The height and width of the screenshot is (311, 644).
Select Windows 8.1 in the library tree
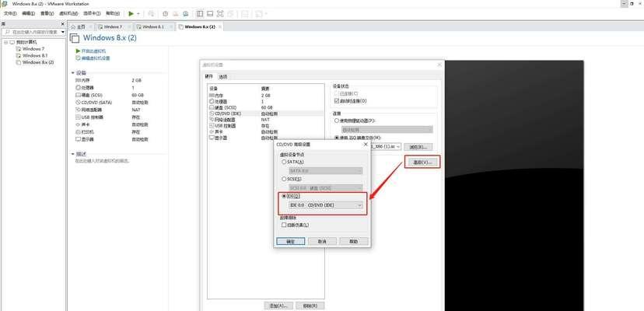click(35, 55)
